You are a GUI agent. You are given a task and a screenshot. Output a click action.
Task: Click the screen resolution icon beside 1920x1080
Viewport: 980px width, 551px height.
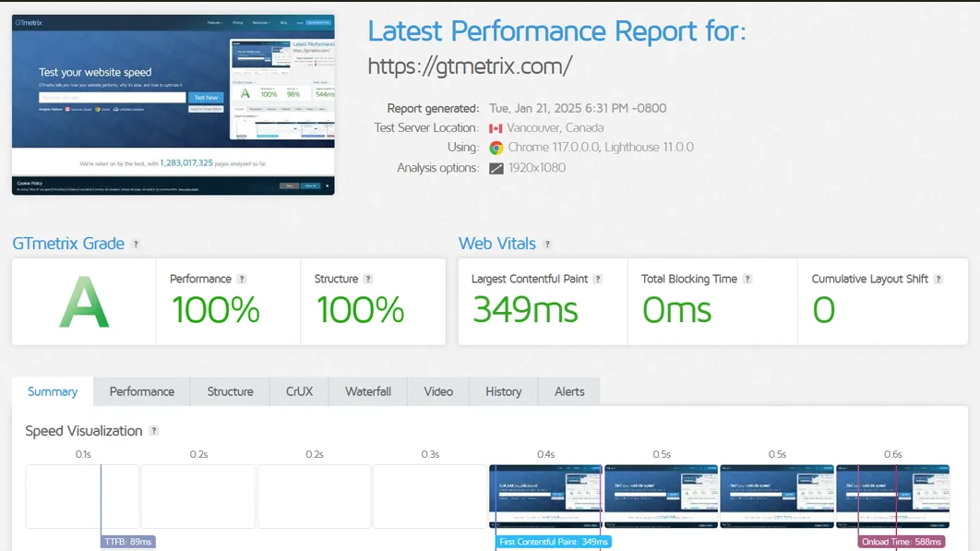(x=496, y=168)
